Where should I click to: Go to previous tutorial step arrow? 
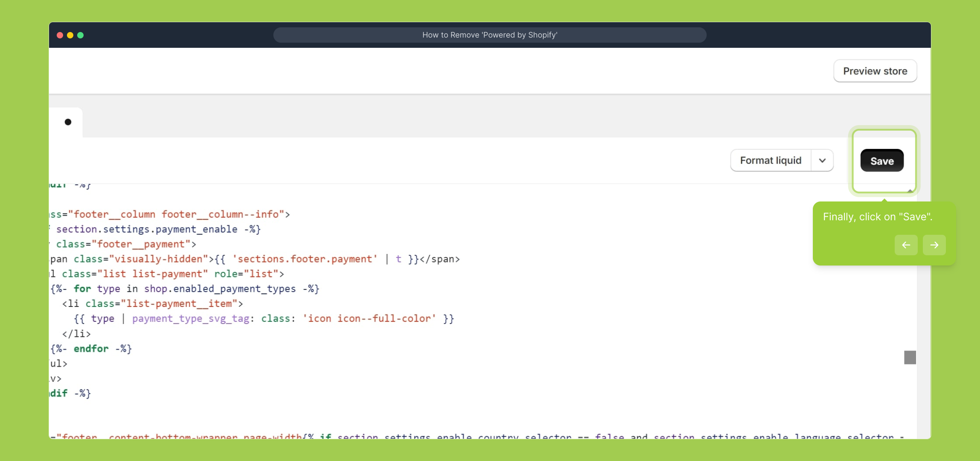tap(906, 245)
